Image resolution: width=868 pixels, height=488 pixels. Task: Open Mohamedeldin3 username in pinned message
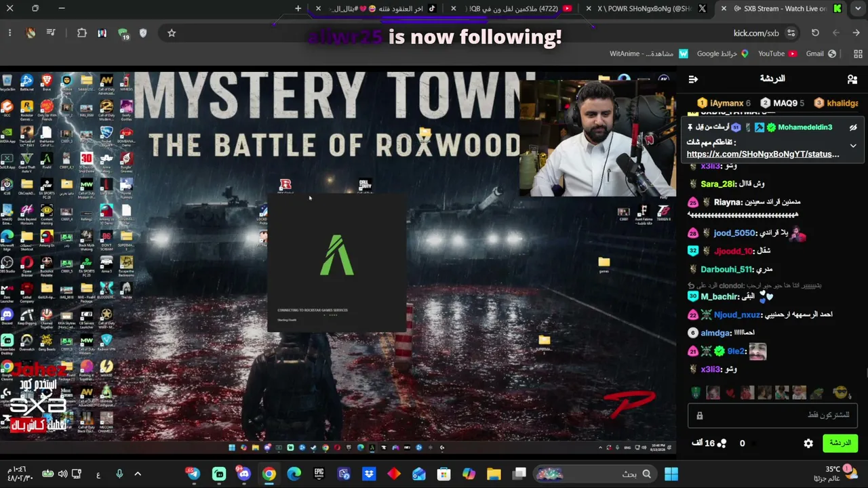click(805, 127)
